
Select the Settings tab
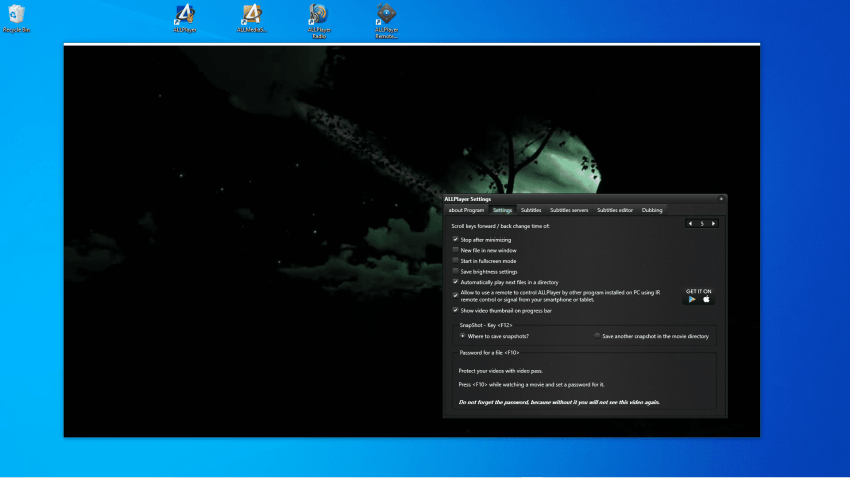pyautogui.click(x=503, y=210)
